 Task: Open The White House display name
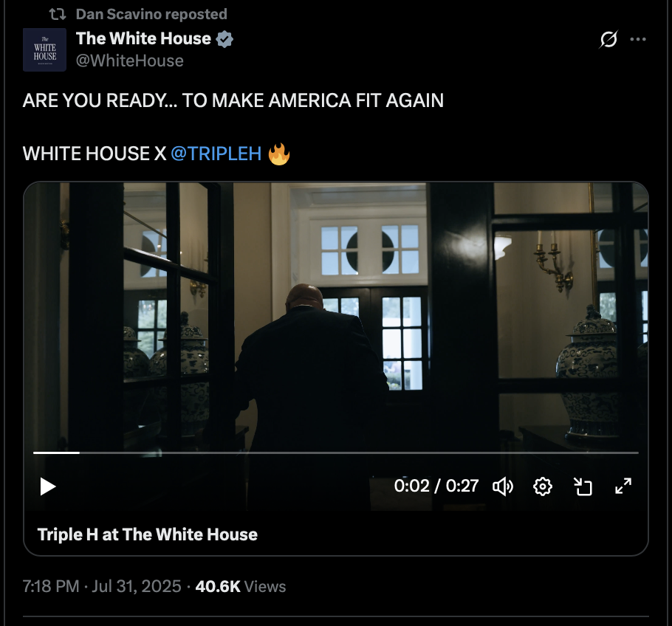[143, 38]
